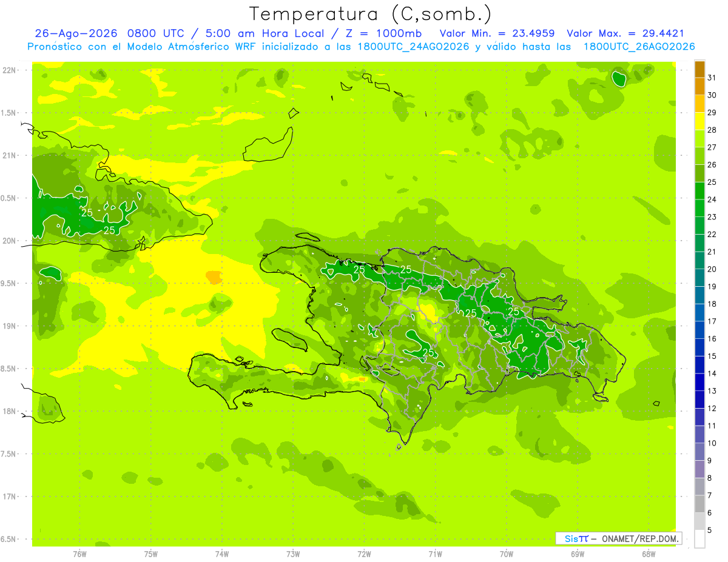Click the '16' label on the color scale
This screenshot has width=728, height=562.
point(712,339)
